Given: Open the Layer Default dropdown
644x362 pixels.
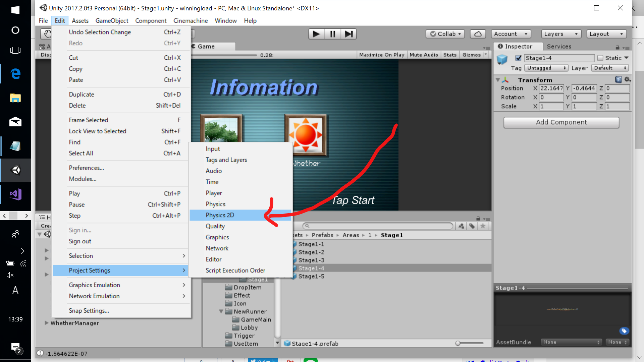Looking at the screenshot, I should (x=610, y=68).
